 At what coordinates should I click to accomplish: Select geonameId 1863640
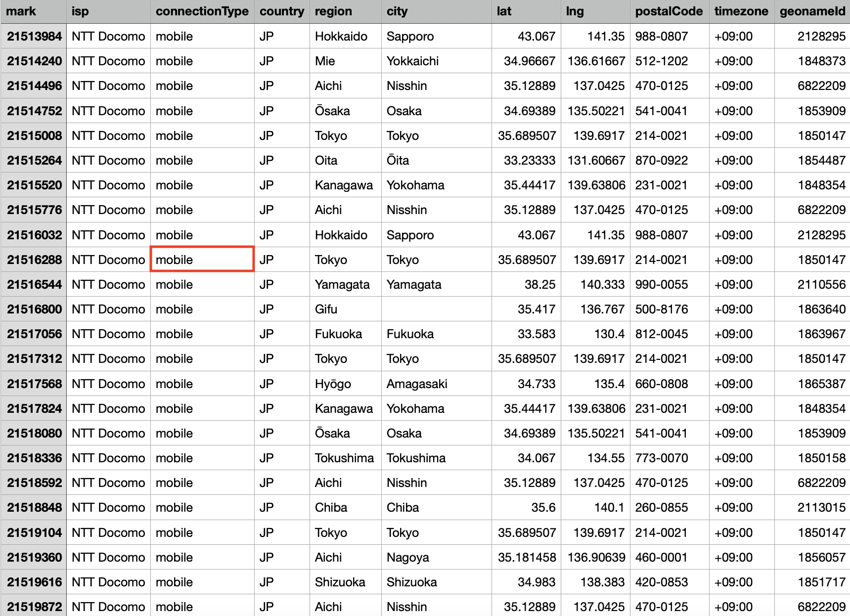pyautogui.click(x=812, y=309)
